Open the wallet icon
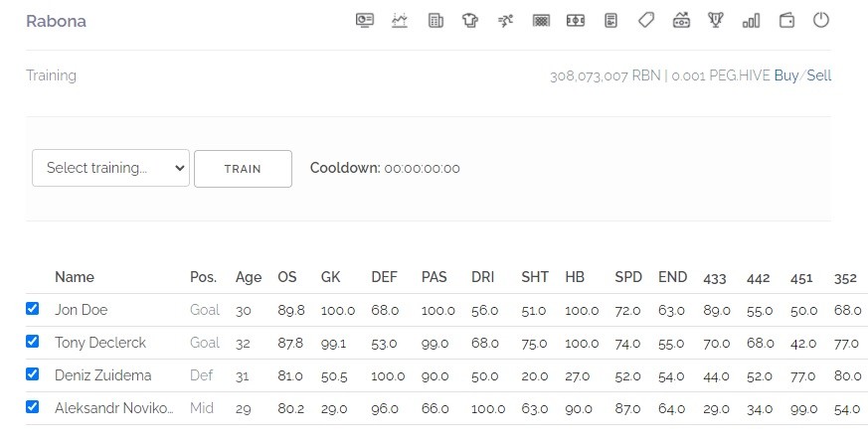Viewport: 868px width, 440px height. [786, 21]
